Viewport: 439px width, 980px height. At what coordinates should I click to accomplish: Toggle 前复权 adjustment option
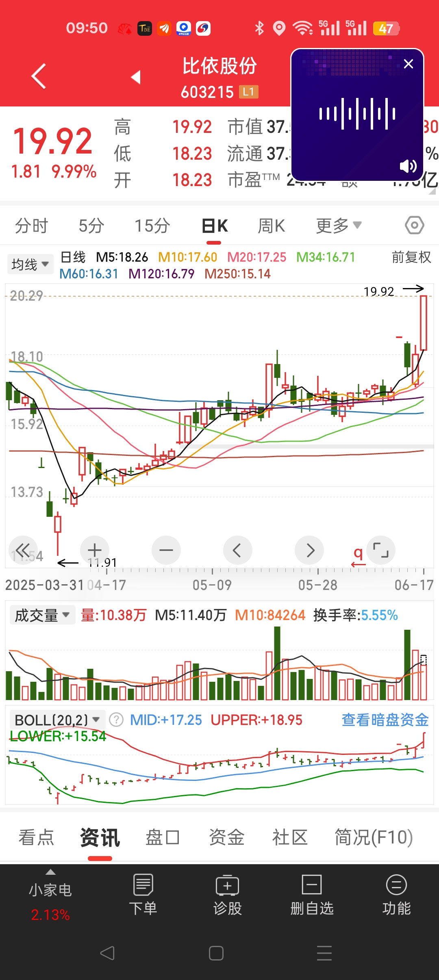click(x=411, y=257)
